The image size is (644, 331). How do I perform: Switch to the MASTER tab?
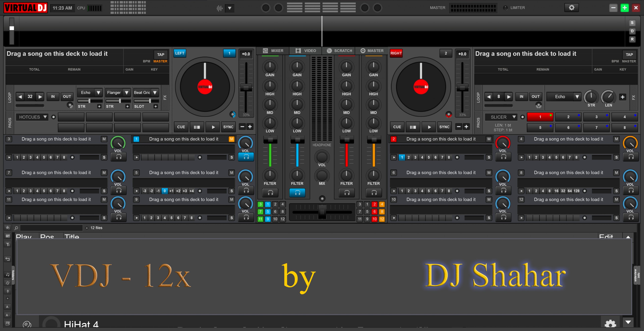pos(372,51)
